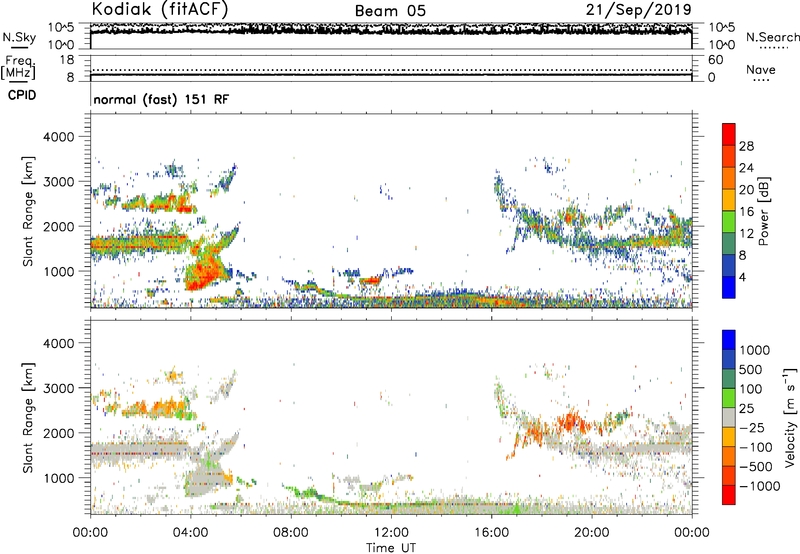Click the '4000' range tick in power panel
800x554 pixels.
(x=58, y=137)
